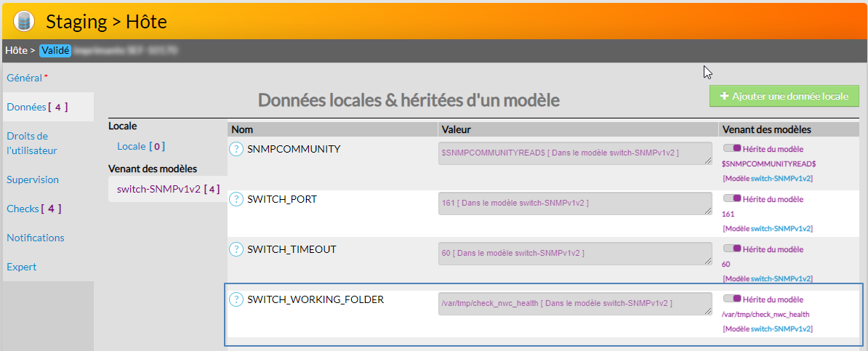
Task: Open the Général tab
Action: tap(25, 78)
